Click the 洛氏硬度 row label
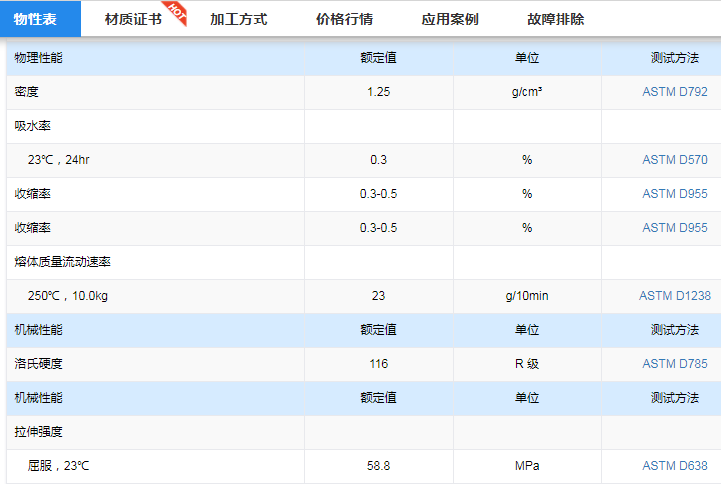The height and width of the screenshot is (484, 721). [39, 364]
